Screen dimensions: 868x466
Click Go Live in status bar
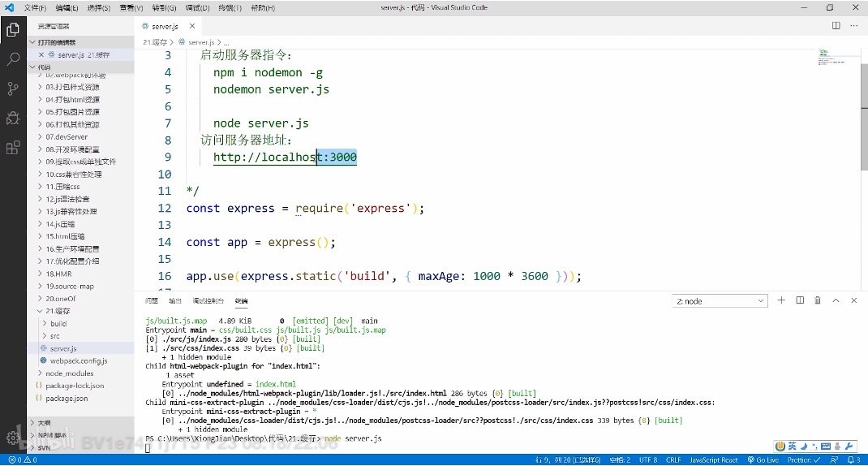point(763,460)
